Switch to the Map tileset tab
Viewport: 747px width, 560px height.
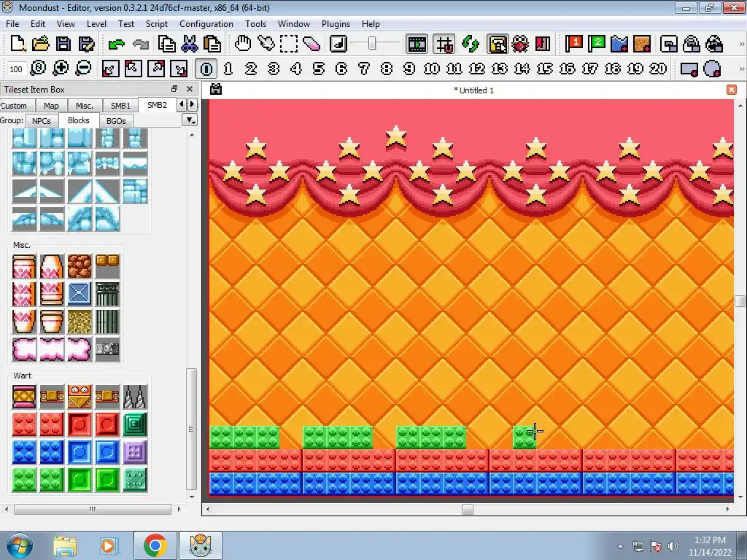[51, 106]
